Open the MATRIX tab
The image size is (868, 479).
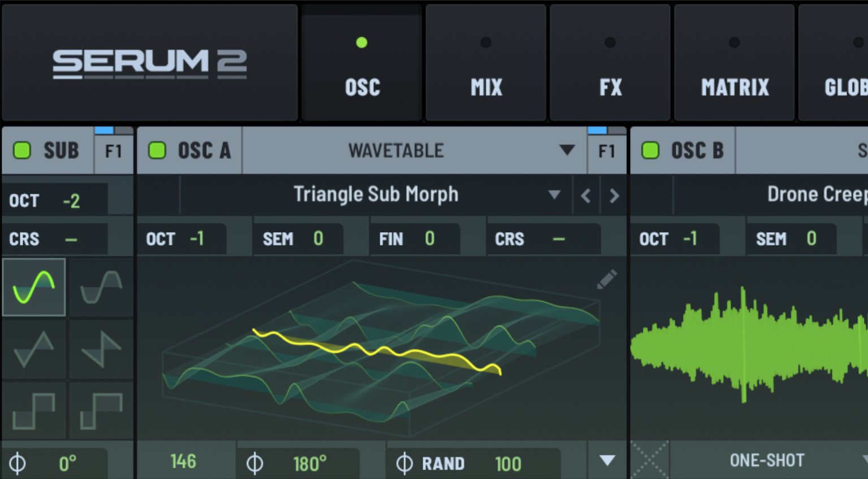pyautogui.click(x=734, y=62)
